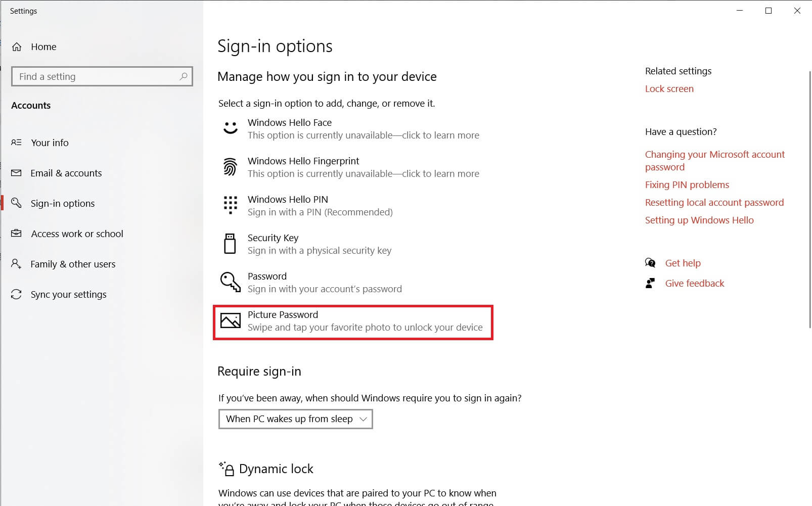Click the Home house icon
This screenshot has height=506, width=812.
point(17,47)
